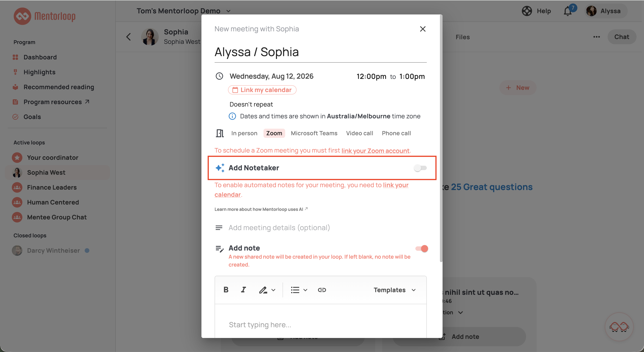Click Link my calendar button
644x352 pixels.
coord(262,90)
